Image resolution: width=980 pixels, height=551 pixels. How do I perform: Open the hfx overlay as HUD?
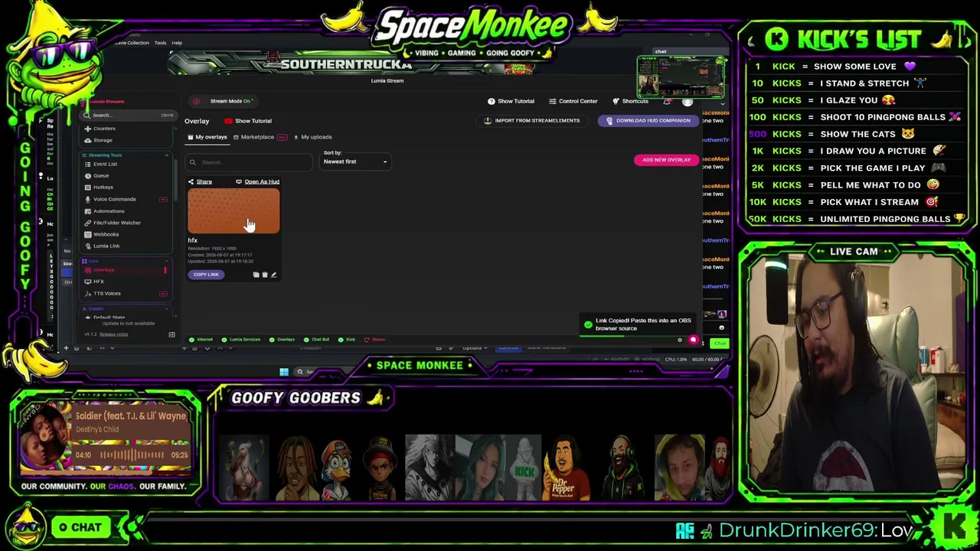pos(257,181)
